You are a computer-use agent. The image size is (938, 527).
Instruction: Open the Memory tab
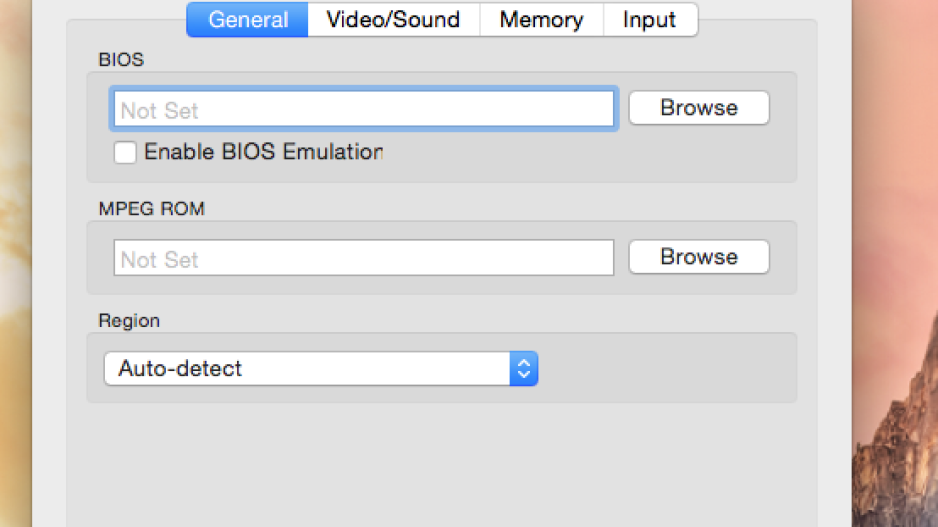click(x=541, y=20)
